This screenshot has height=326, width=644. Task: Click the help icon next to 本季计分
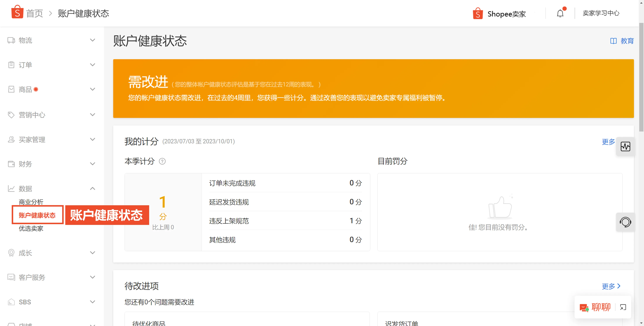pyautogui.click(x=162, y=161)
